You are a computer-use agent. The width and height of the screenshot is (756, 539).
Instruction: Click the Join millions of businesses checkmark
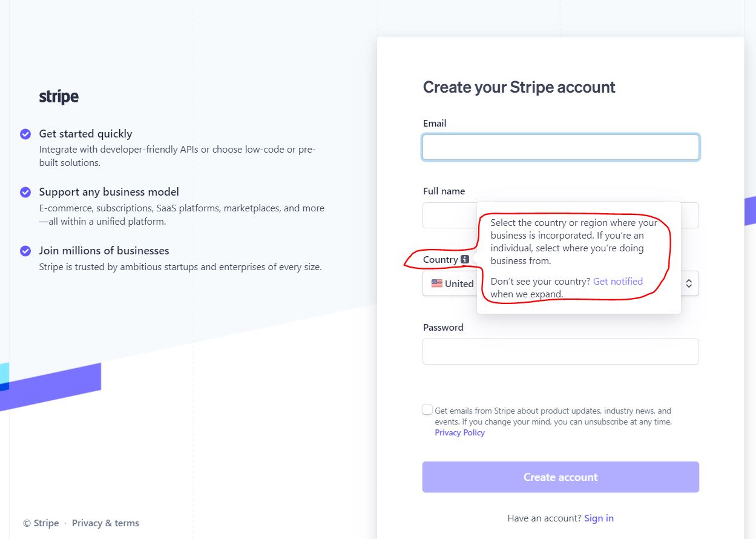(x=25, y=251)
